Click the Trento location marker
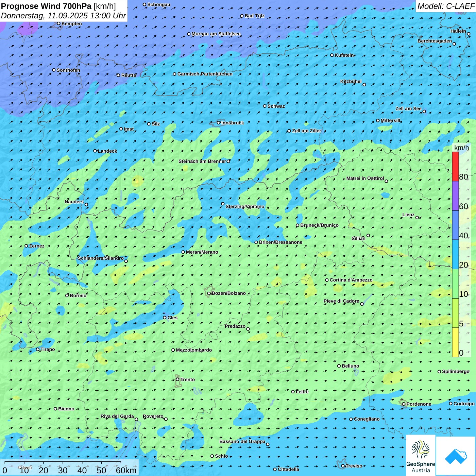 pyautogui.click(x=177, y=379)
